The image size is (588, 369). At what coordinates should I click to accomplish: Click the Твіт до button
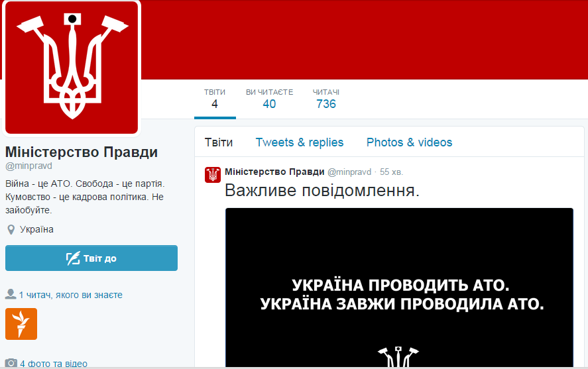(91, 258)
